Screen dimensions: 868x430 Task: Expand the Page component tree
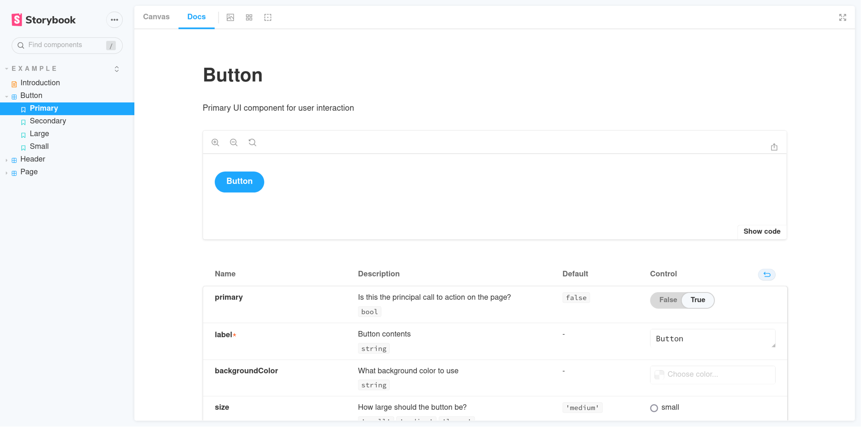pos(29,172)
